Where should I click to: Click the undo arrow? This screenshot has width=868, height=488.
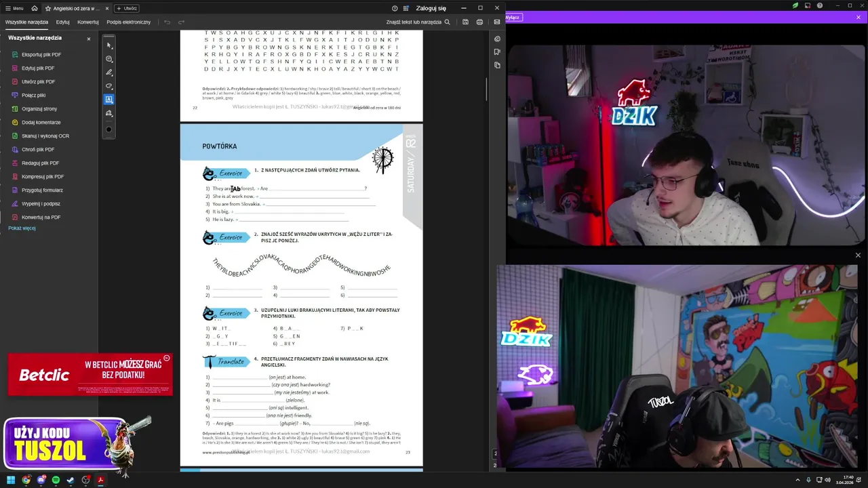(x=167, y=22)
